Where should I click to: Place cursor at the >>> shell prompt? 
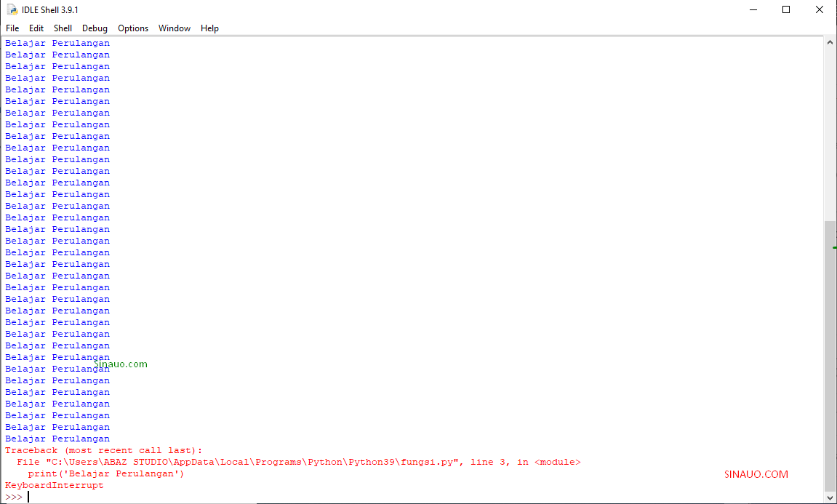pyautogui.click(x=14, y=497)
